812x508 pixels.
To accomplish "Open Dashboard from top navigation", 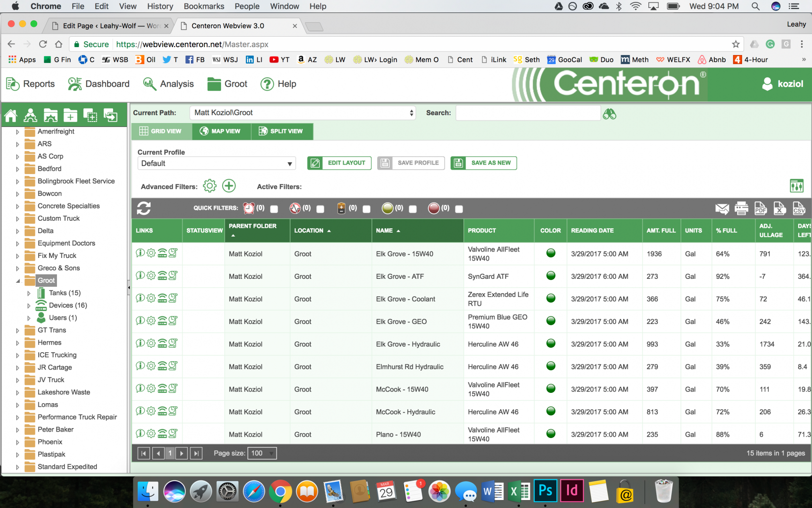I will (99, 84).
